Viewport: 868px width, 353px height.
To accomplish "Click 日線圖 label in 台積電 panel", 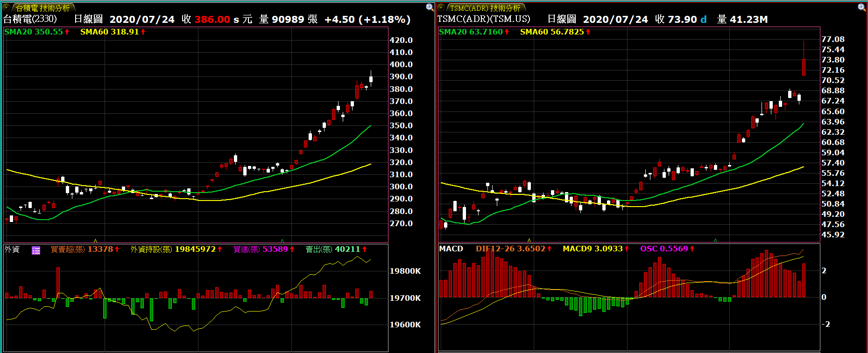I will [88, 19].
